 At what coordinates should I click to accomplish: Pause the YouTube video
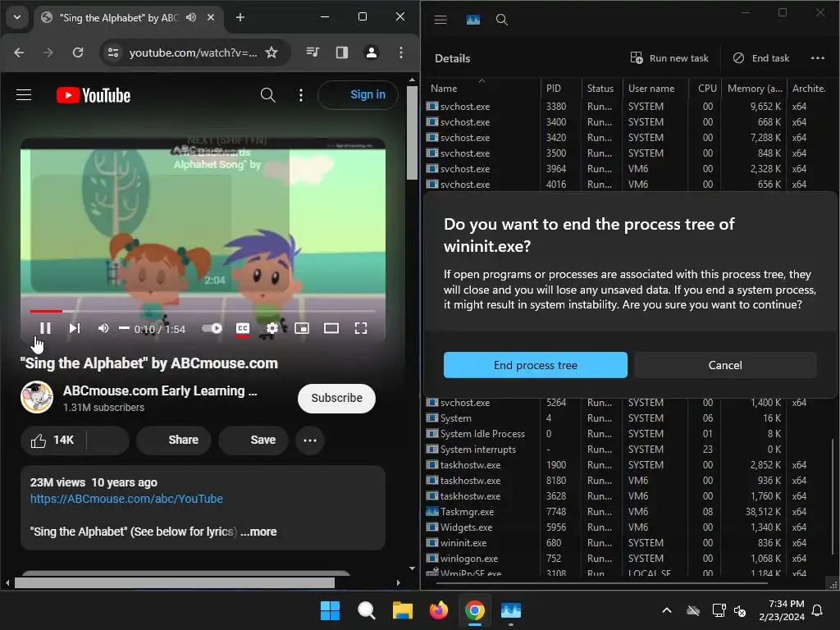[46, 328]
